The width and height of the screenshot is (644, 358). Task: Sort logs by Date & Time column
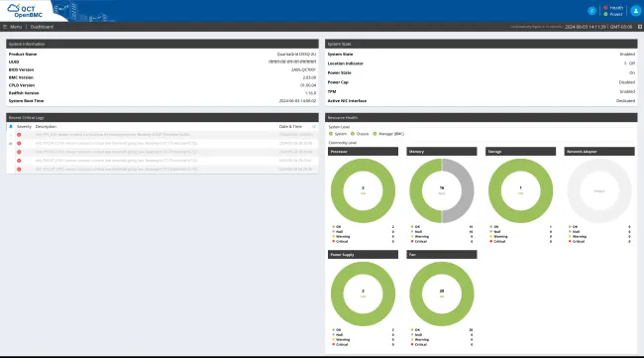tap(290, 127)
